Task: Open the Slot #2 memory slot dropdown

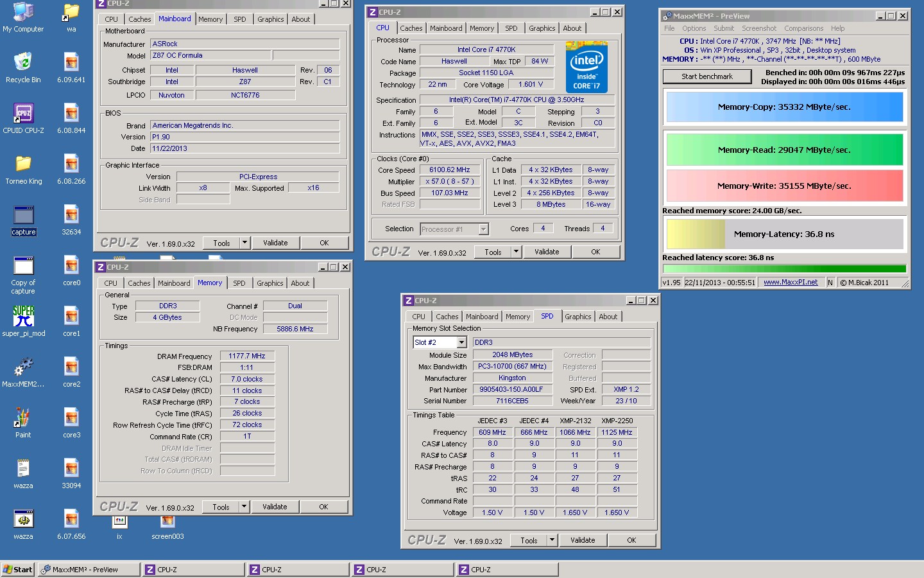Action: tap(461, 342)
